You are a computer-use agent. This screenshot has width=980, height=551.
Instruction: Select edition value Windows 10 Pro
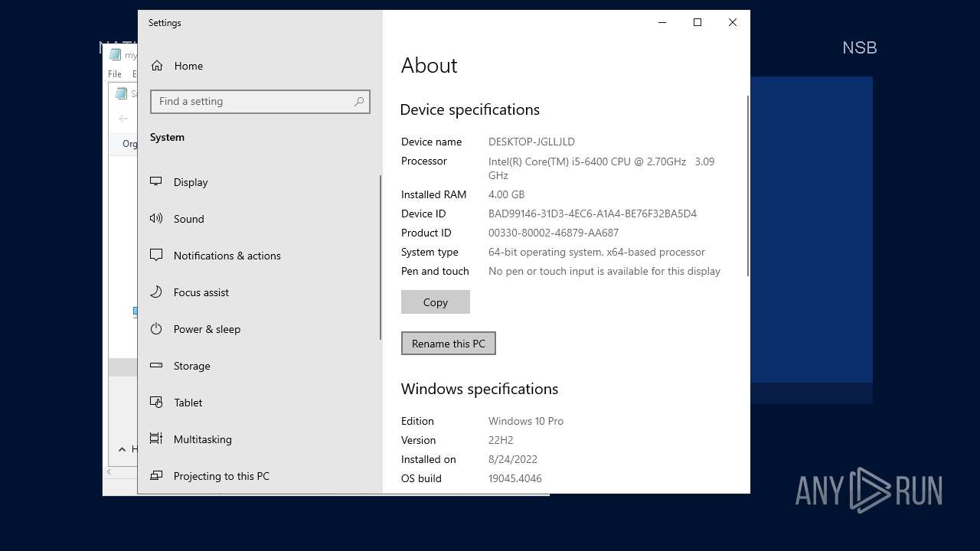coord(526,421)
